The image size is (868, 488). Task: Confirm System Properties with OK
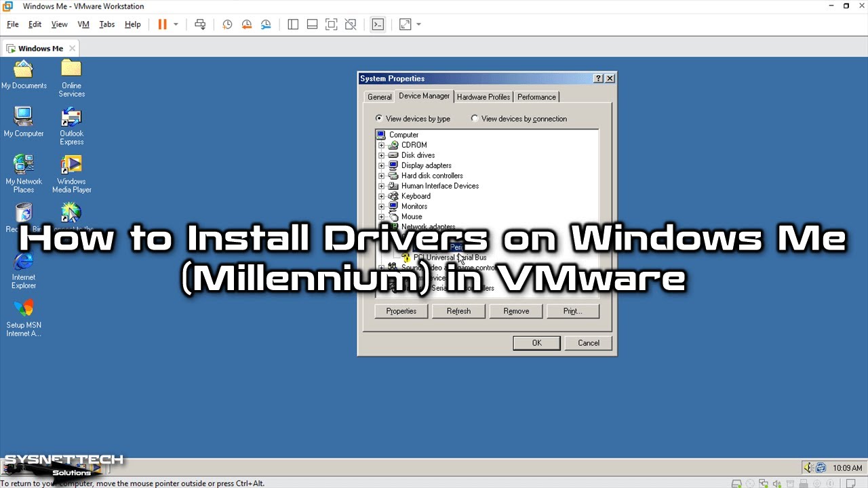pos(536,343)
